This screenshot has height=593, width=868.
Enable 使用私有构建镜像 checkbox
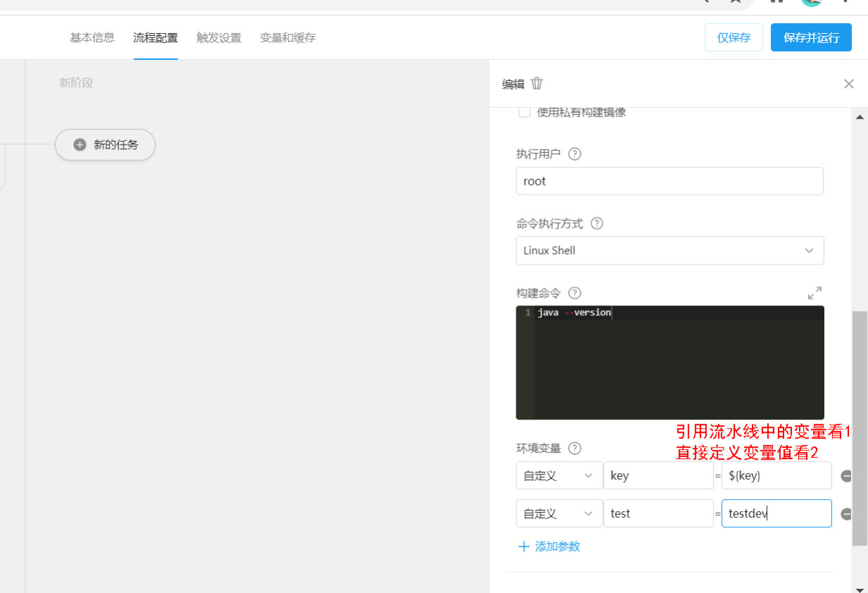click(524, 111)
